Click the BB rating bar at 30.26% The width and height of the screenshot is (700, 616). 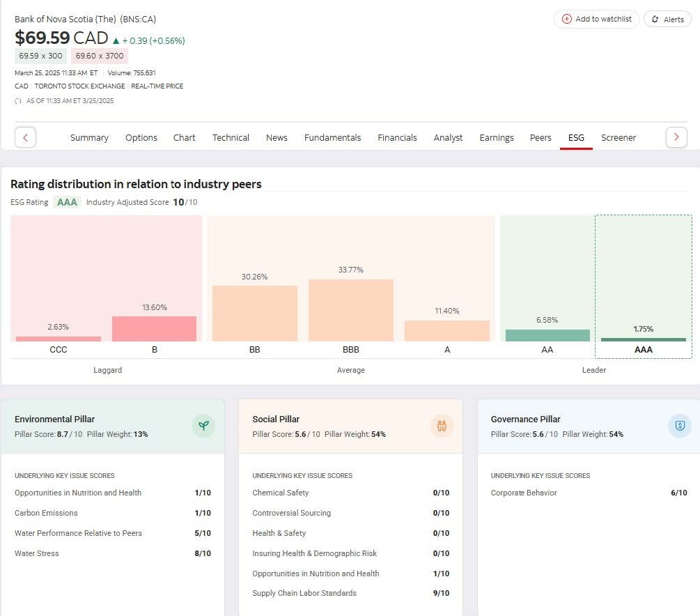[254, 314]
